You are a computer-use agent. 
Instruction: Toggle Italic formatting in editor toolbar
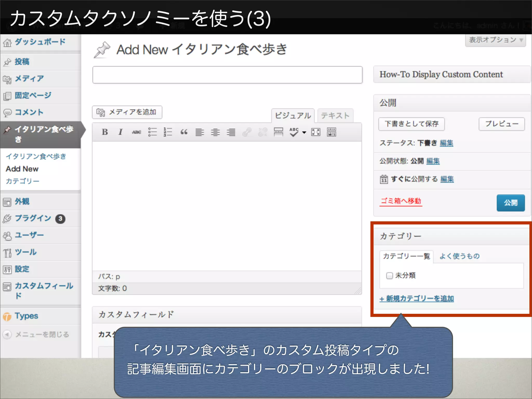pyautogui.click(x=120, y=132)
